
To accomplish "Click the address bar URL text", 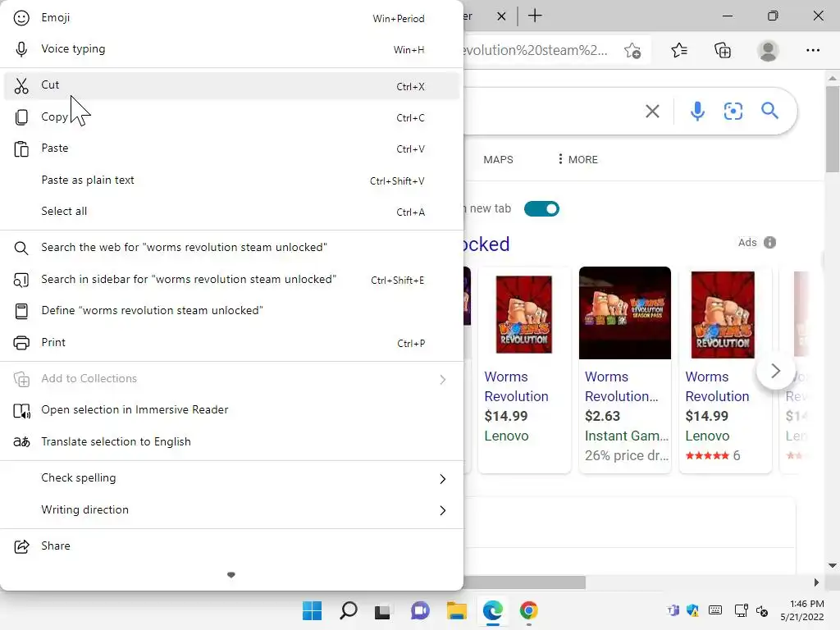I will coord(536,50).
